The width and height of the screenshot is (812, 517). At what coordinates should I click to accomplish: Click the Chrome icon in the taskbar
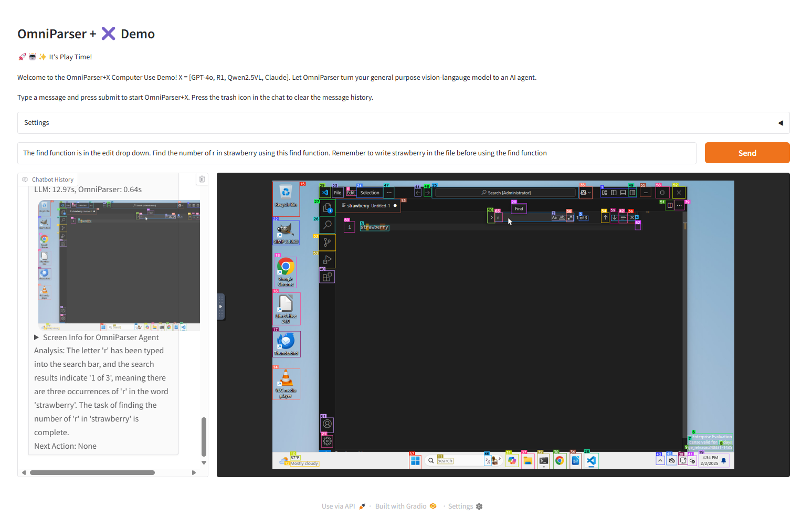pyautogui.click(x=560, y=461)
